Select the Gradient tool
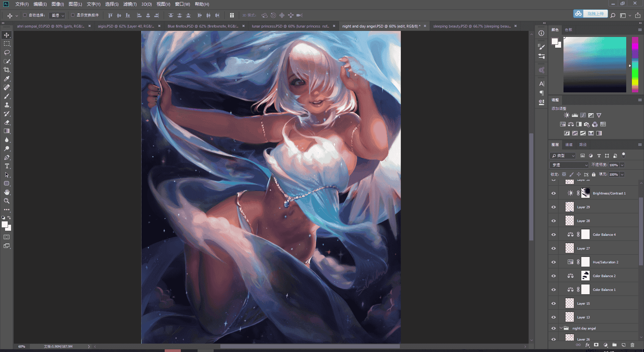644x352 pixels. coord(7,131)
